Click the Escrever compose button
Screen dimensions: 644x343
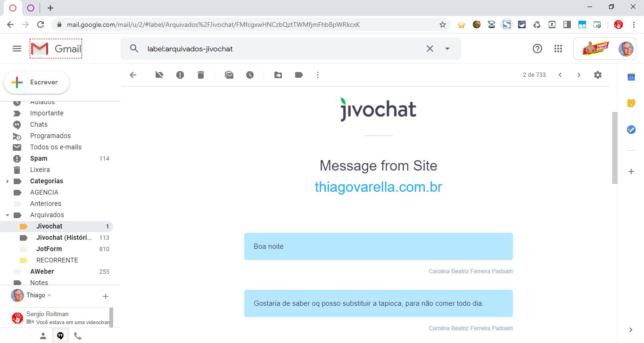coord(37,82)
